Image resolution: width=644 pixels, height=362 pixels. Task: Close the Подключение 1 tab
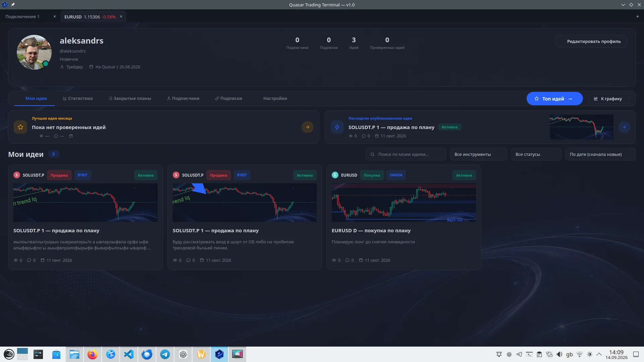coord(55,16)
